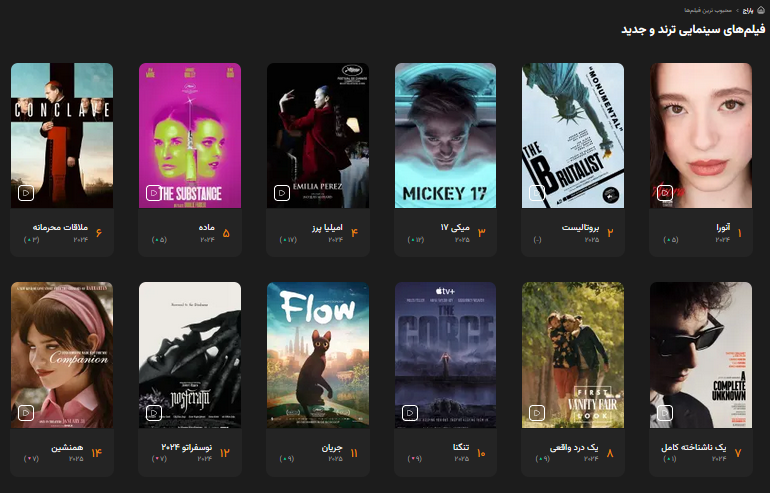770x493 pixels.
Task: Click the (▼۷) rank change on همنشین
Action: tap(31, 459)
